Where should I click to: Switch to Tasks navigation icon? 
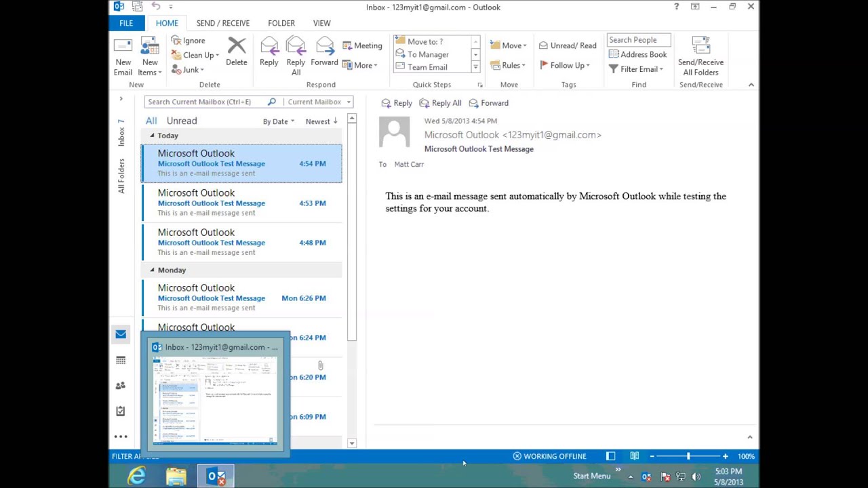tap(121, 411)
